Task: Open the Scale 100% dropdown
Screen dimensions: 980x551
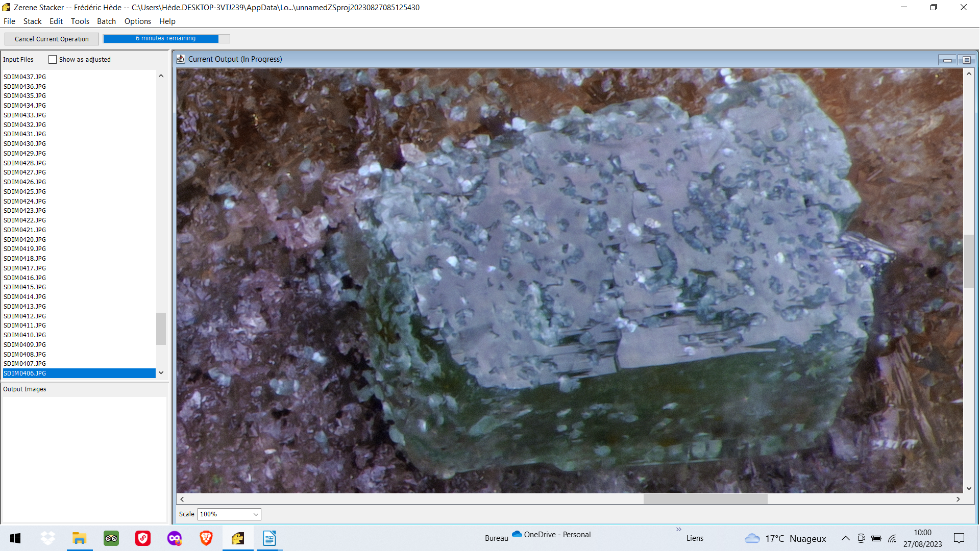Action: coord(229,514)
